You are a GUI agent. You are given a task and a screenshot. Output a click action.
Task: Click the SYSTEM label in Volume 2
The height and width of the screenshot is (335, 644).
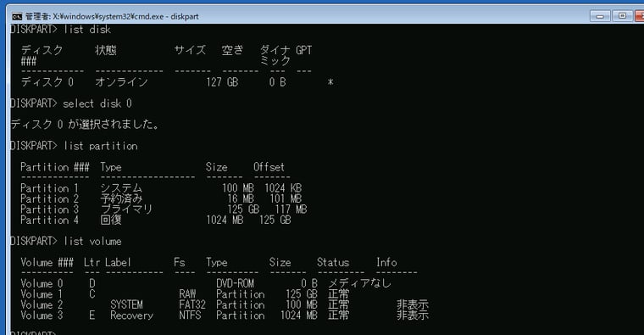pos(126,305)
